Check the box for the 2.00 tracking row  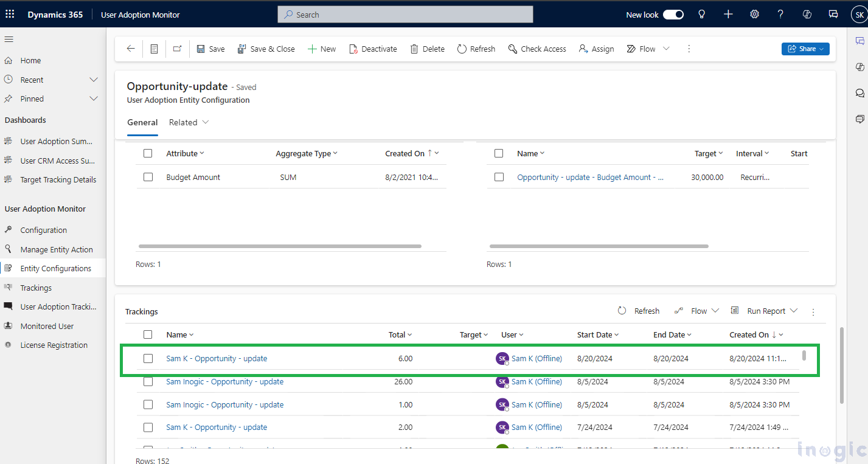pos(148,427)
